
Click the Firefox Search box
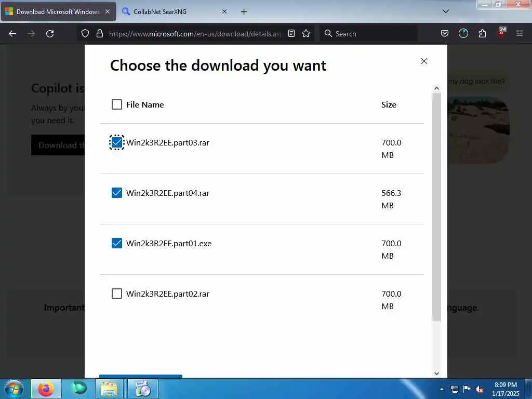(x=368, y=34)
